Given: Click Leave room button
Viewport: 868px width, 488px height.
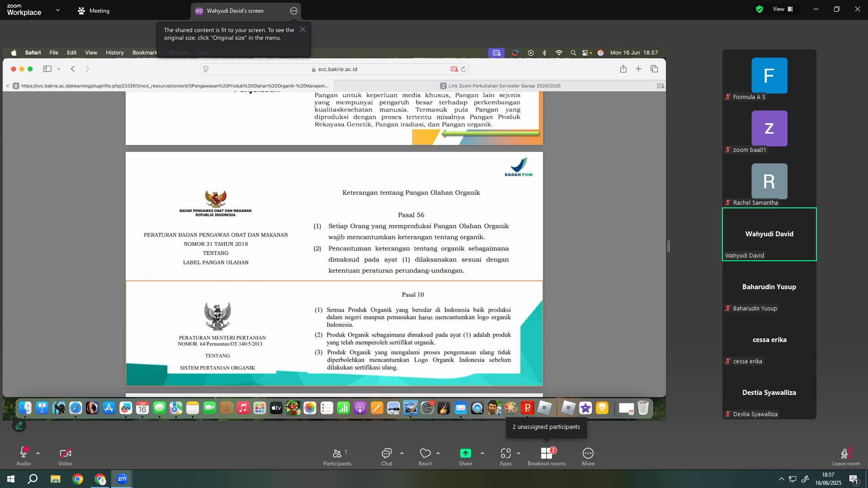Looking at the screenshot, I should (846, 456).
